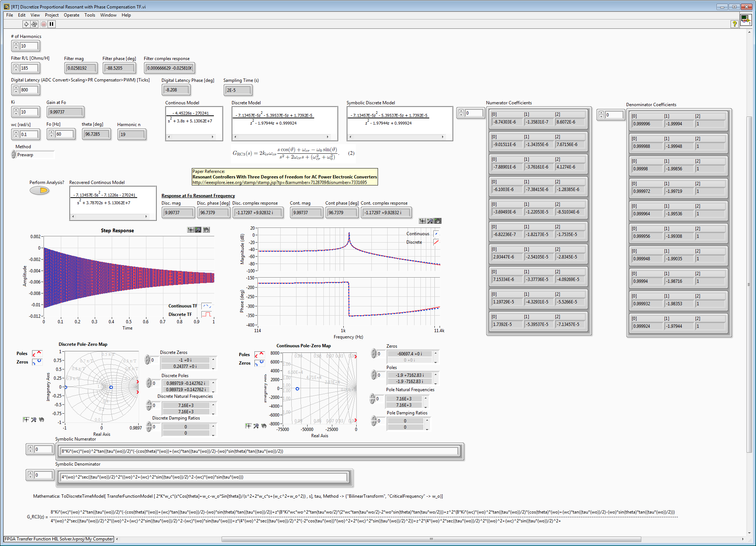Click Discrete legend icon on Bode plot
The image size is (756, 546).
[436, 242]
